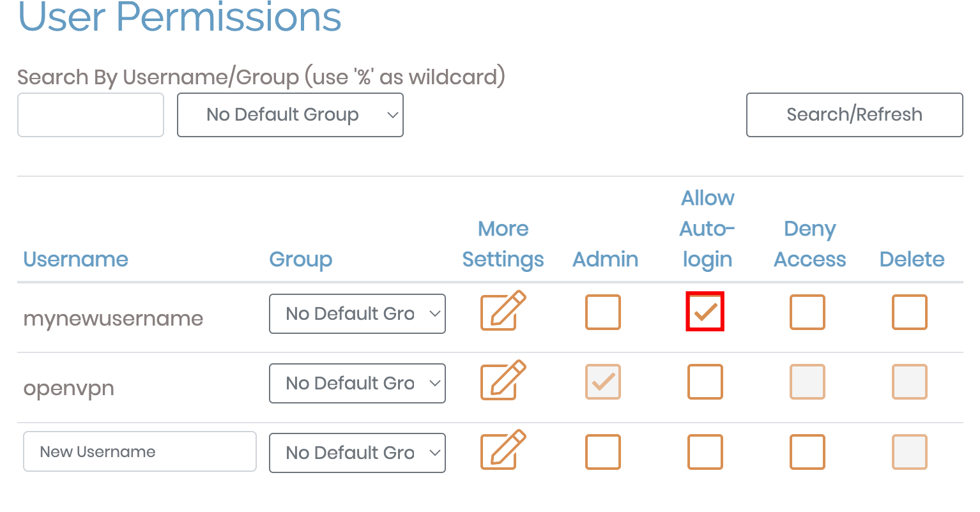Check the Delete box for mynewusername
980x512 pixels.
(909, 312)
